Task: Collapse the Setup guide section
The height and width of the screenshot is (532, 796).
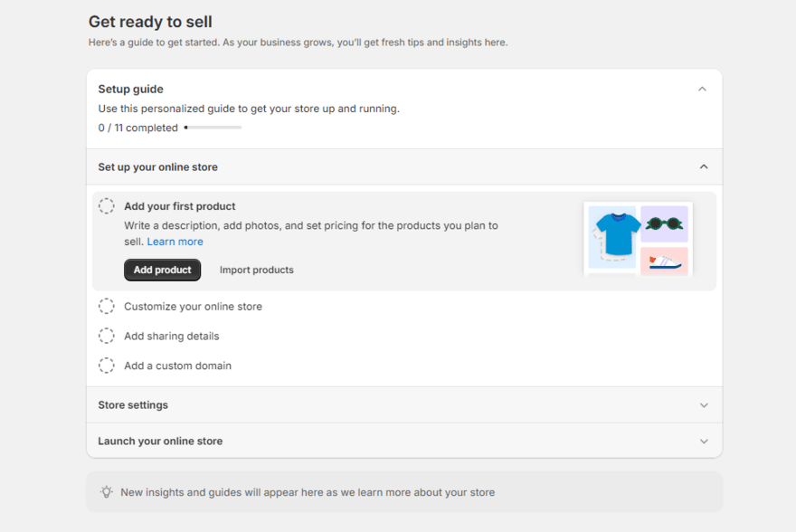Action: (x=702, y=89)
